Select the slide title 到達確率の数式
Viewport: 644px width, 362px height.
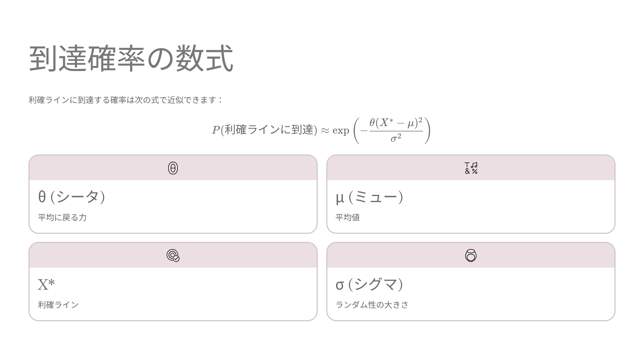click(131, 58)
